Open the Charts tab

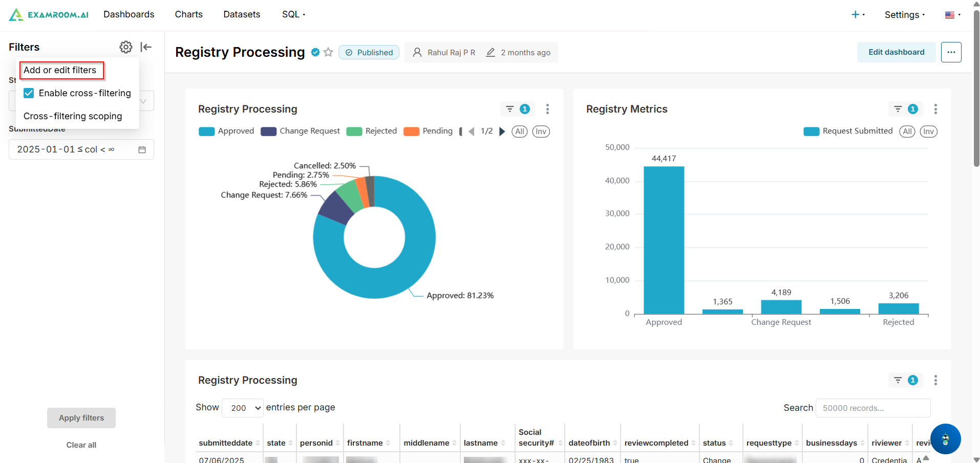pos(188,14)
